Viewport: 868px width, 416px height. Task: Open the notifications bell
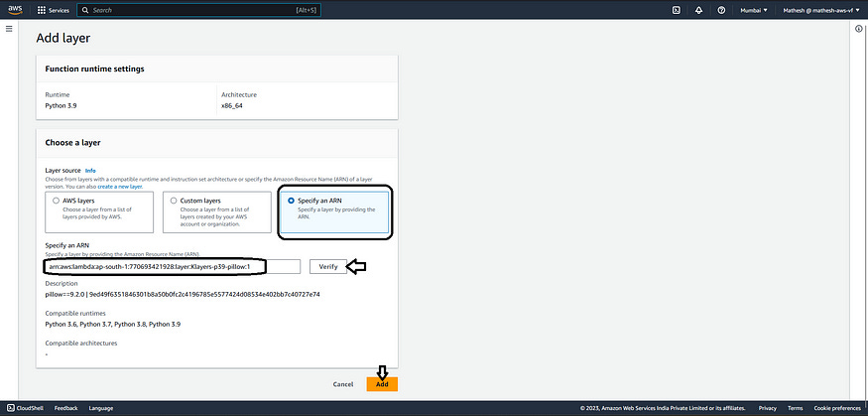click(x=698, y=10)
